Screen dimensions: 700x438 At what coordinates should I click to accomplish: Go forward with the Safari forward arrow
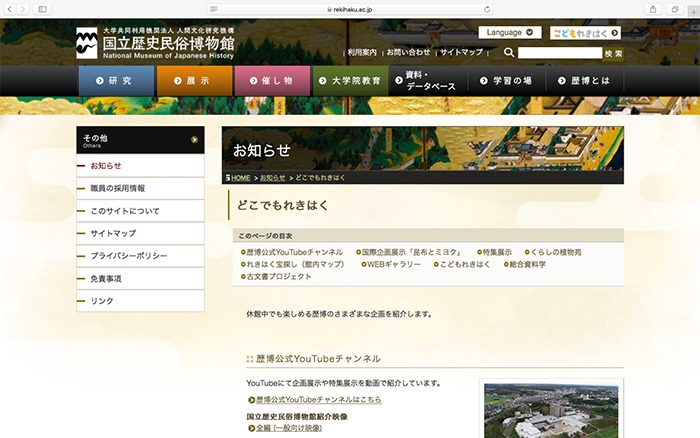pyautogui.click(x=23, y=9)
